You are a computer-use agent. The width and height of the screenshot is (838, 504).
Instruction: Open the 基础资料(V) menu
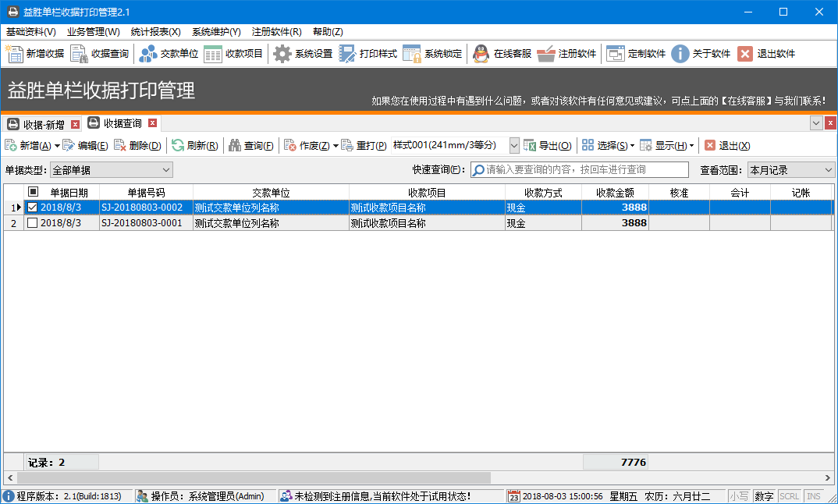click(x=31, y=32)
